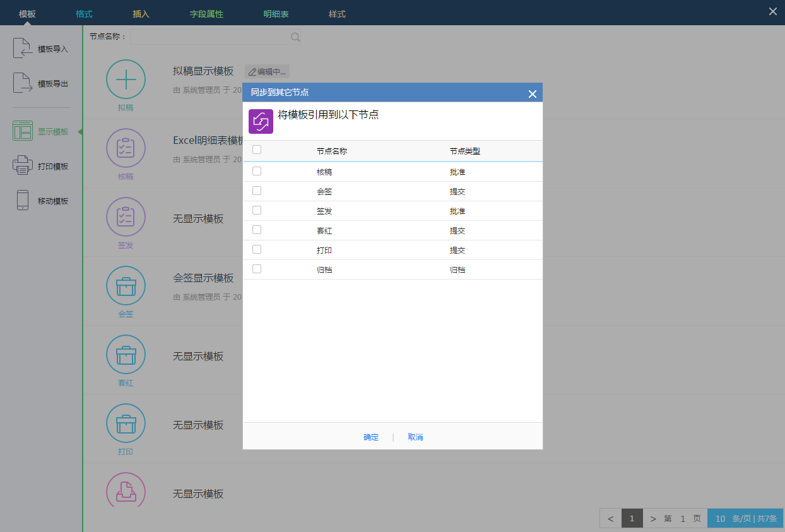785x532 pixels.
Task: Close the template editor window
Action: (773, 11)
